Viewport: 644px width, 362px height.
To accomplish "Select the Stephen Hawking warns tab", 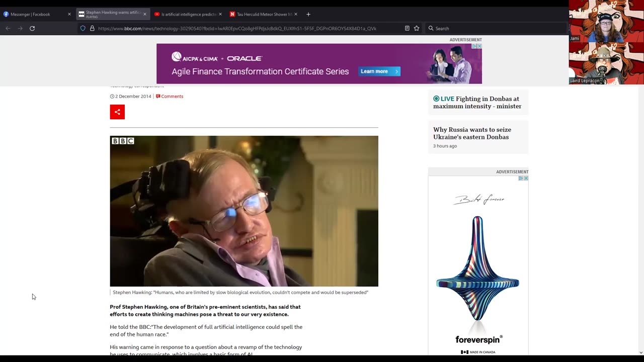I will [x=113, y=14].
